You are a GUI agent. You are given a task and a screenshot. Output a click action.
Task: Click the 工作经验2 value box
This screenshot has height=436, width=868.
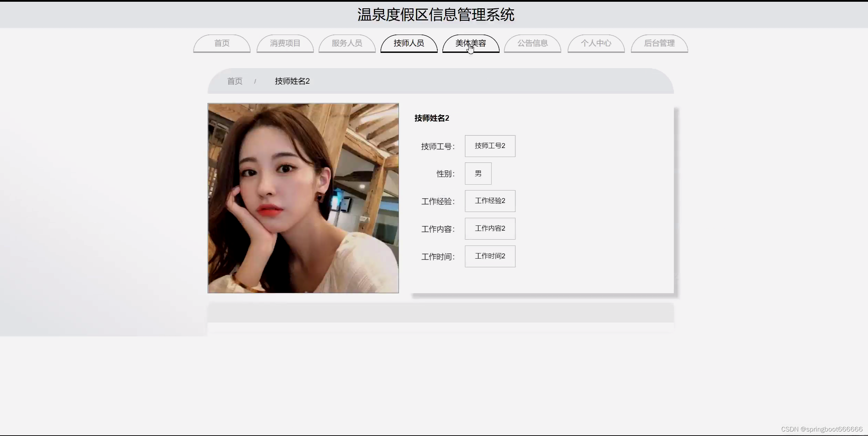tap(489, 201)
